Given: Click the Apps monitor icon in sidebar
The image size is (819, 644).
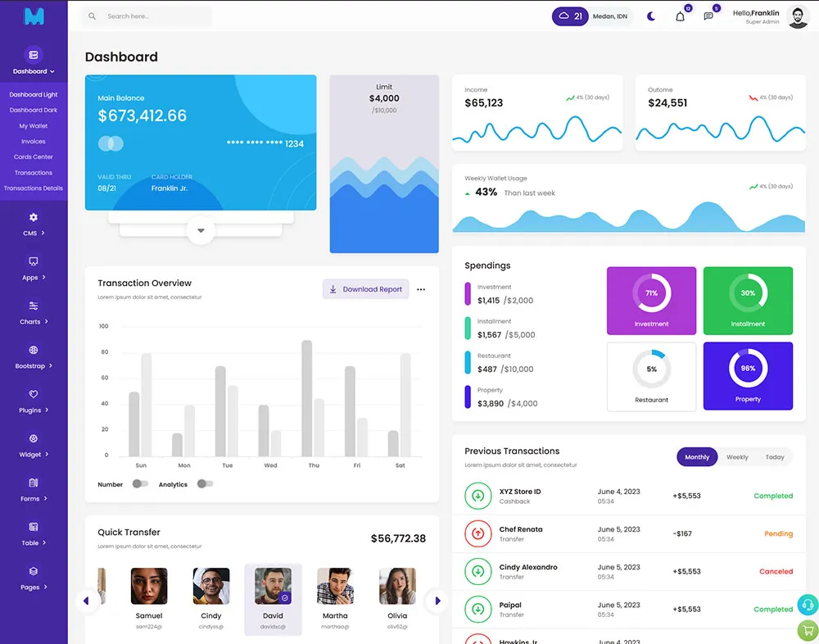Looking at the screenshot, I should (34, 261).
